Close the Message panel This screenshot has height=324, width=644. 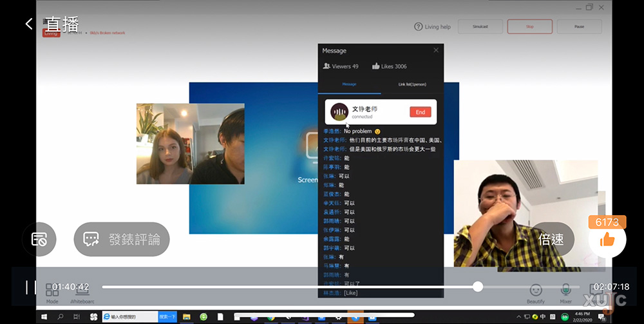pyautogui.click(x=436, y=50)
